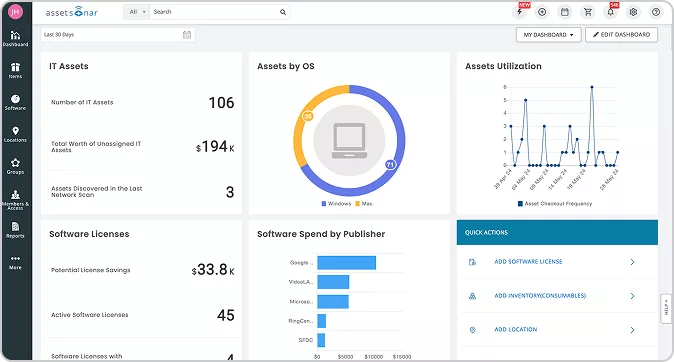This screenshot has height=362, width=674.
Task: Click the SFDC spend bar
Action: pyautogui.click(x=321, y=340)
